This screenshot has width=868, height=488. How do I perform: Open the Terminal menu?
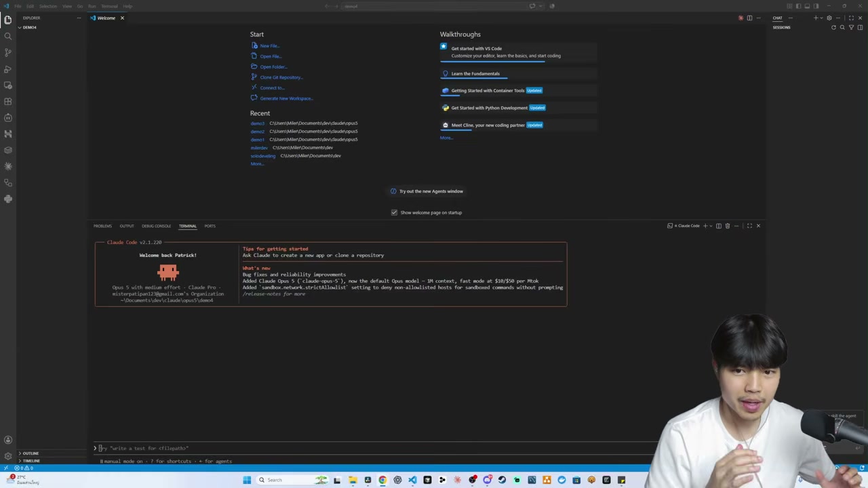[x=109, y=6]
